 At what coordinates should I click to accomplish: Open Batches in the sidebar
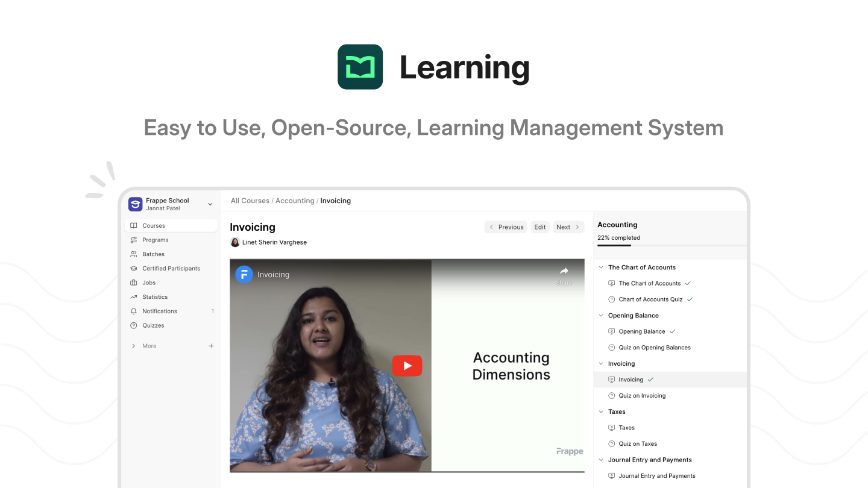tap(153, 254)
